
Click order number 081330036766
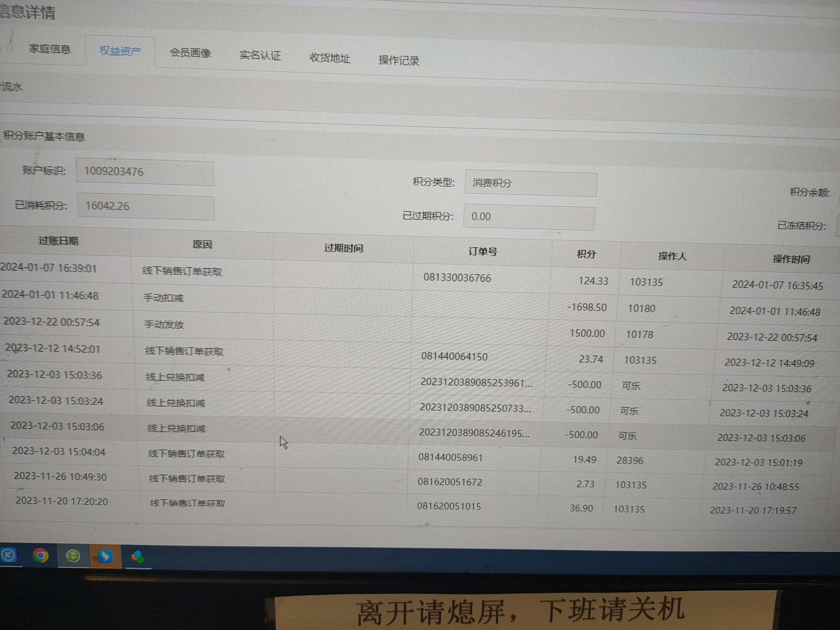point(457,278)
